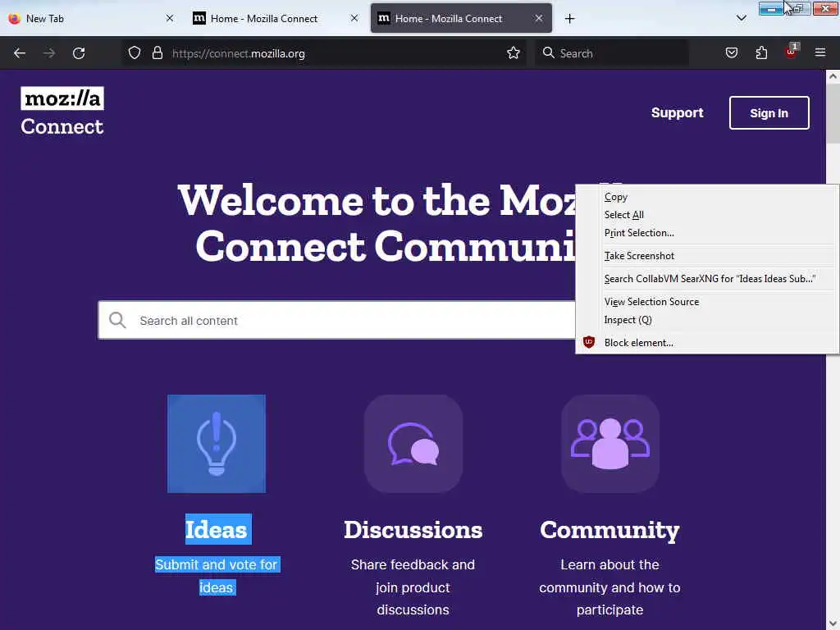This screenshot has height=630, width=840.
Task: Close the New Tab tab
Action: click(x=170, y=18)
